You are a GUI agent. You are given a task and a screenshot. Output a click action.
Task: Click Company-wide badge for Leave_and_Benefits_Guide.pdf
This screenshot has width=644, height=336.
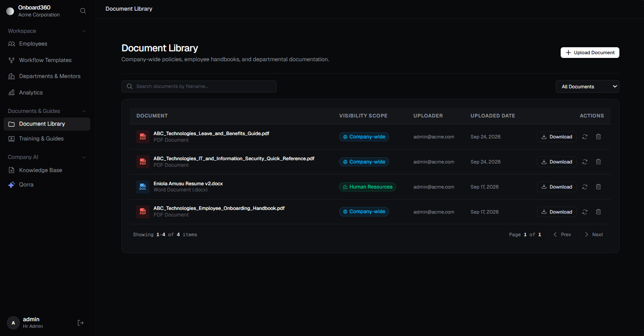[364, 137]
